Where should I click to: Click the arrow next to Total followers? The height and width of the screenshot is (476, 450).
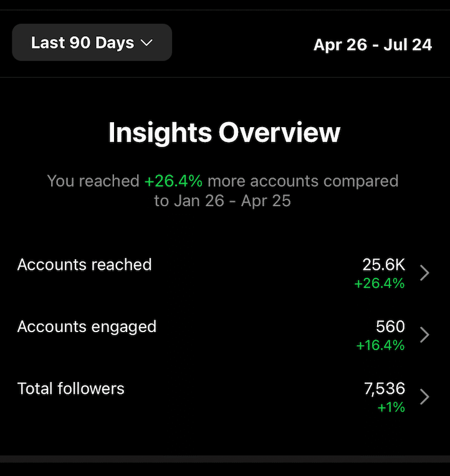click(x=425, y=397)
